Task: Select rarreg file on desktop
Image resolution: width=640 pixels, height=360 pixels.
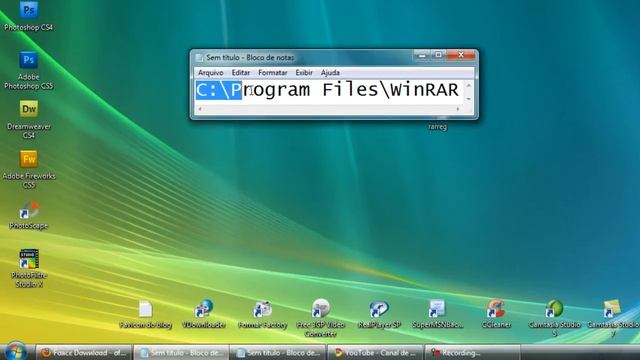Action: 438,127
